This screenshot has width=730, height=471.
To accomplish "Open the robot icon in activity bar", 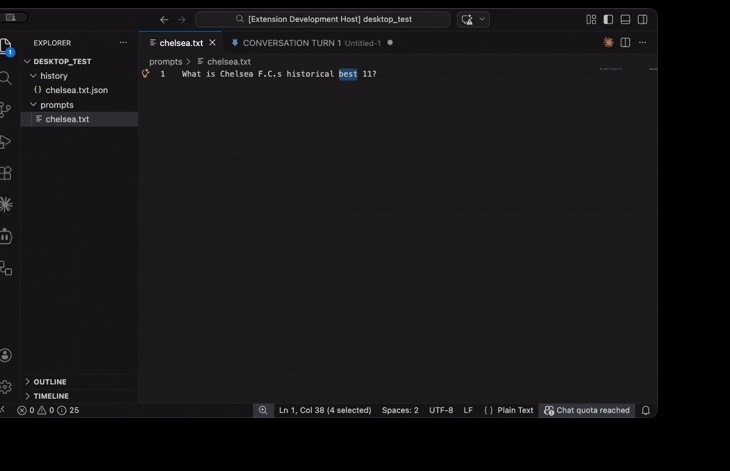I will 6,236.
